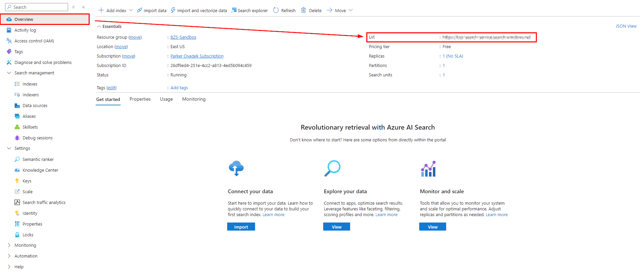This screenshot has height=273, width=644.
Task: Click View button under Monitor and scale
Action: [x=433, y=227]
